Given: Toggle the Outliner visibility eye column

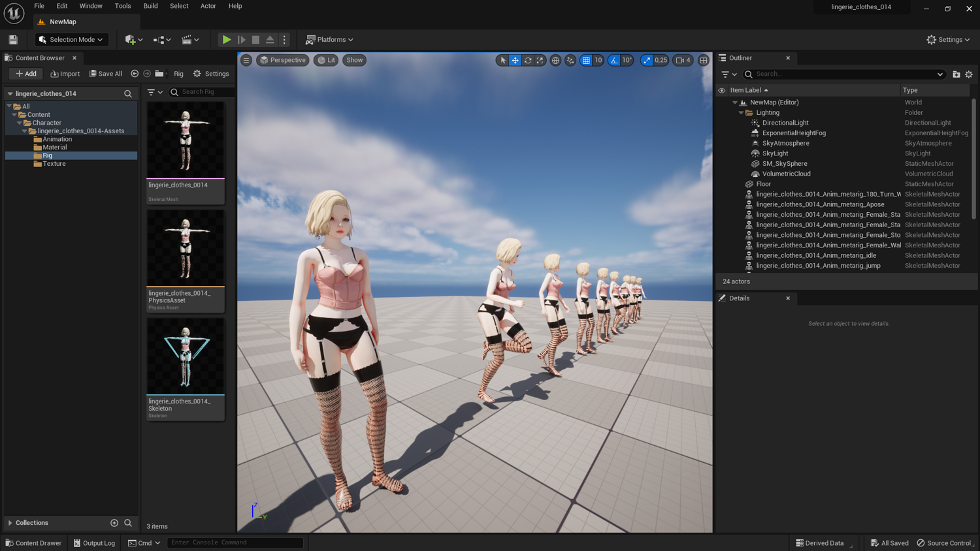Looking at the screenshot, I should coord(722,91).
